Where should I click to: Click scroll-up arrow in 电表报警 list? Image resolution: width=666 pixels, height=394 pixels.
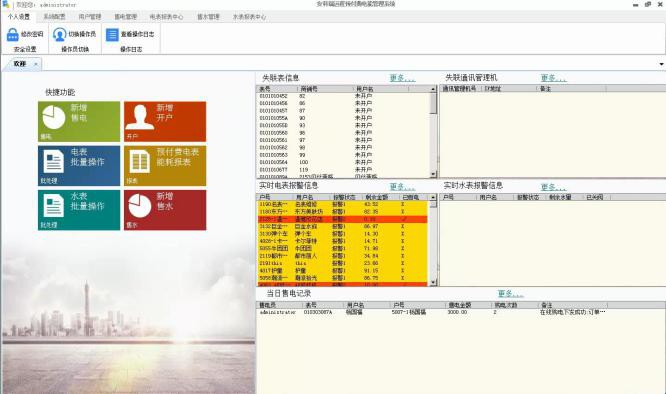click(x=433, y=197)
